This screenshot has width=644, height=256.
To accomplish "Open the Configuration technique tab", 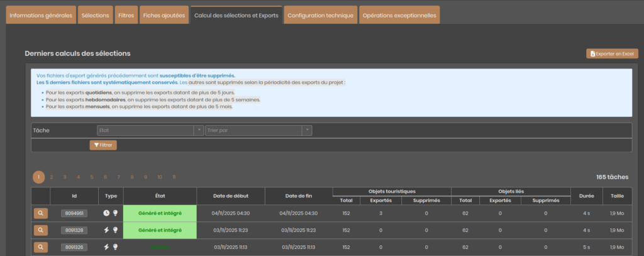I will coord(321,14).
